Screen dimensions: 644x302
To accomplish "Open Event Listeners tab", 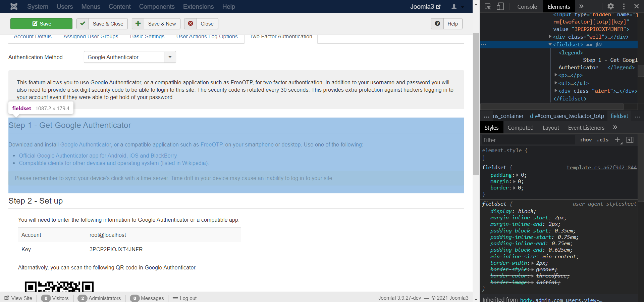I will [x=586, y=128].
